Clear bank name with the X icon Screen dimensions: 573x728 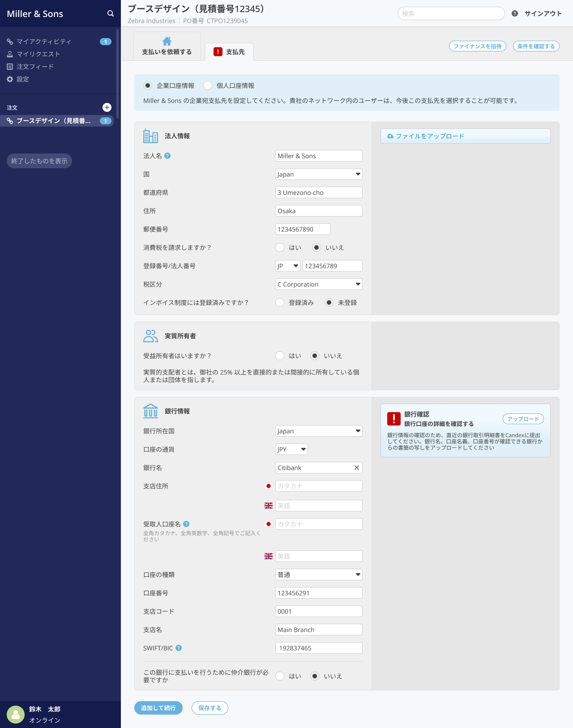pyautogui.click(x=357, y=468)
